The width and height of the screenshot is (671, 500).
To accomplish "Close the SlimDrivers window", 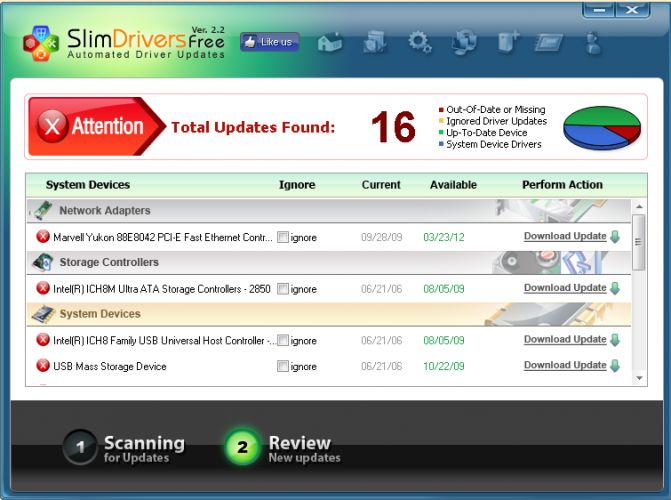I will 632,9.
